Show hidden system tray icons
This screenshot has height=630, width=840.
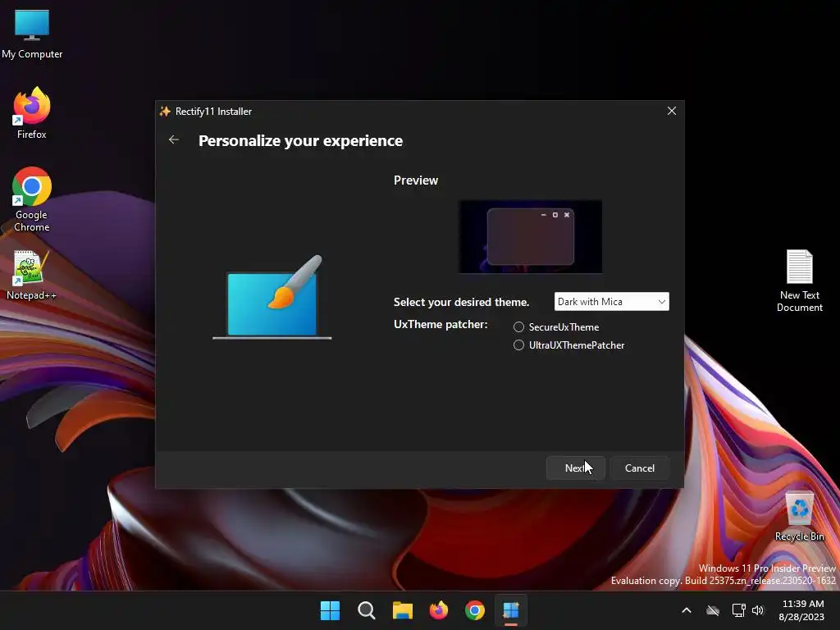click(687, 610)
